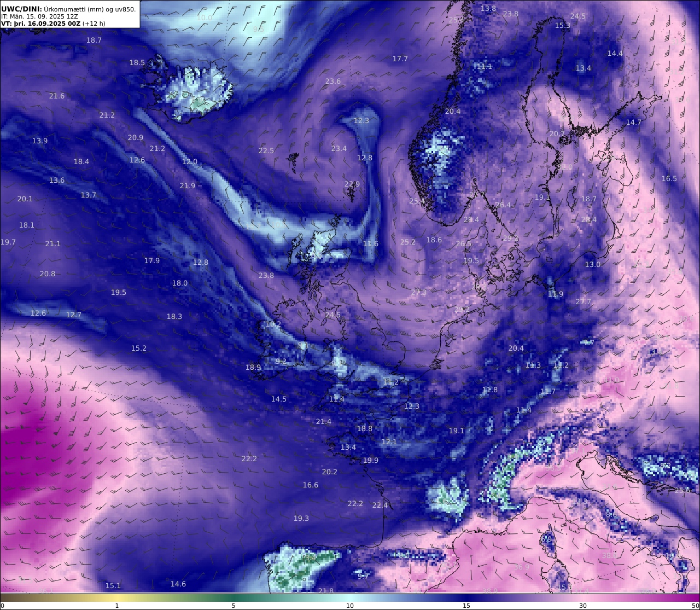Viewport: 700px width, 610px height.
Task: Click the color scale at label 5
Action: pyautogui.click(x=234, y=606)
